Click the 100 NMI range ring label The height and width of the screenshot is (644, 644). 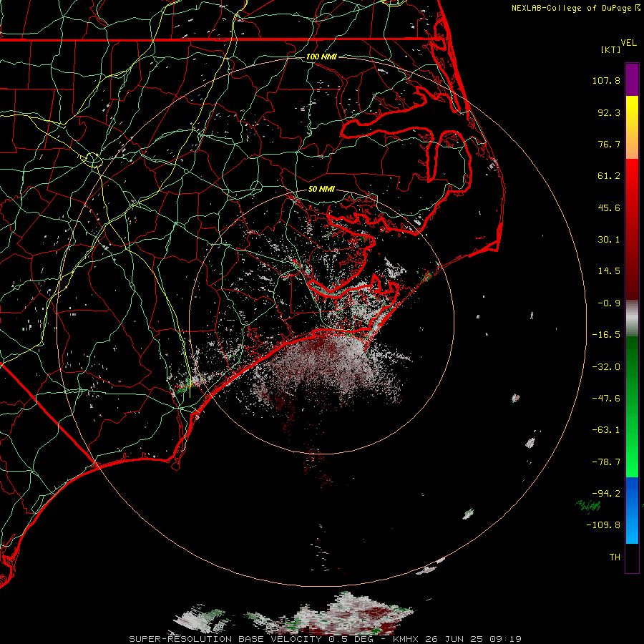click(321, 57)
